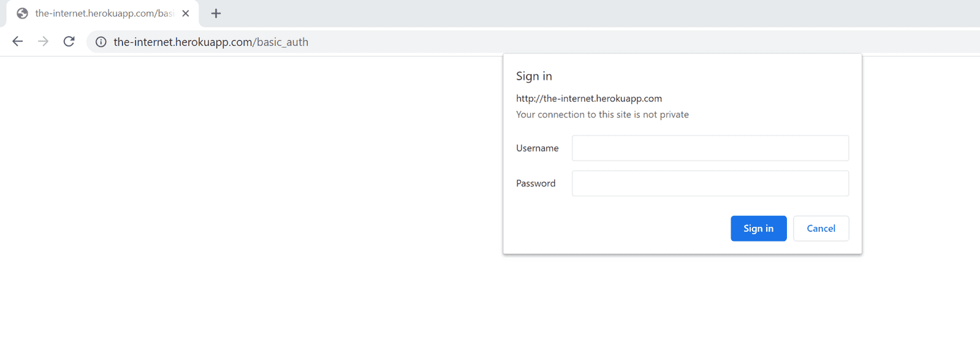Viewport: 980px width, 363px height.
Task: Focus the Username input field
Action: (708, 148)
